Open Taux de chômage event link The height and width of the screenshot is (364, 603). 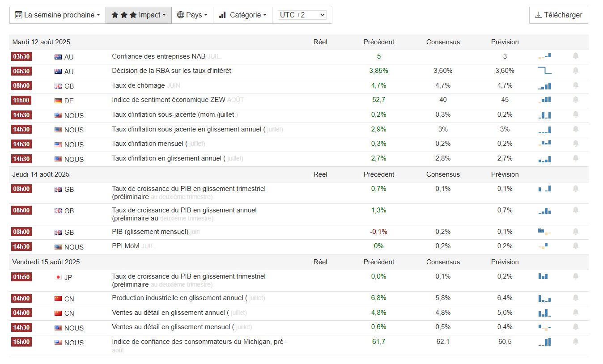(138, 85)
